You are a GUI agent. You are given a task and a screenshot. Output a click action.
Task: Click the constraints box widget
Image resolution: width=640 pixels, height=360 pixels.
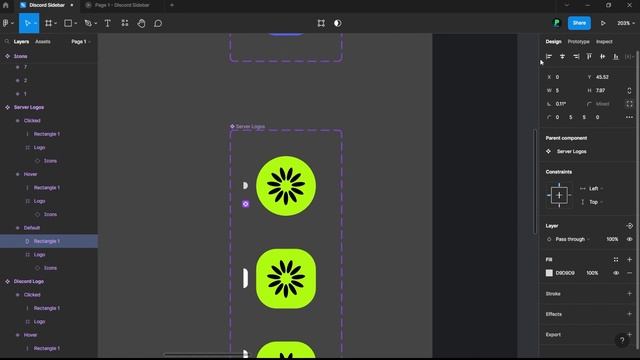click(x=559, y=196)
